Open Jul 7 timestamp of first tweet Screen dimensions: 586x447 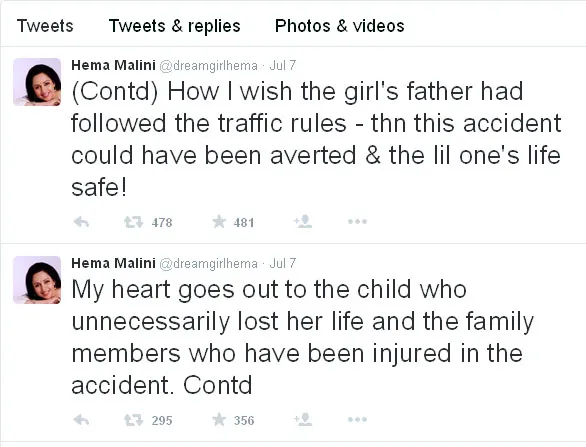(x=283, y=65)
